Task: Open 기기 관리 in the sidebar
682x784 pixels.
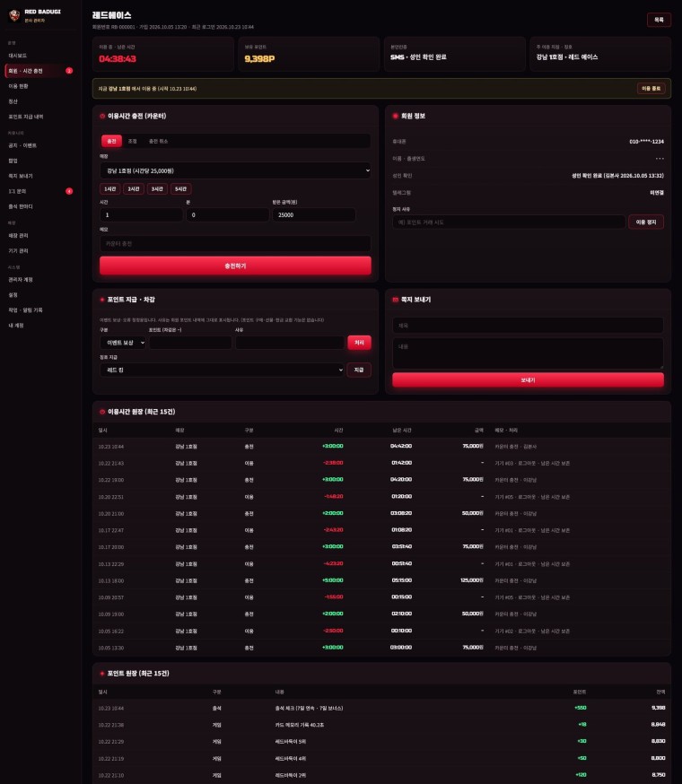Action: pyautogui.click(x=39, y=250)
